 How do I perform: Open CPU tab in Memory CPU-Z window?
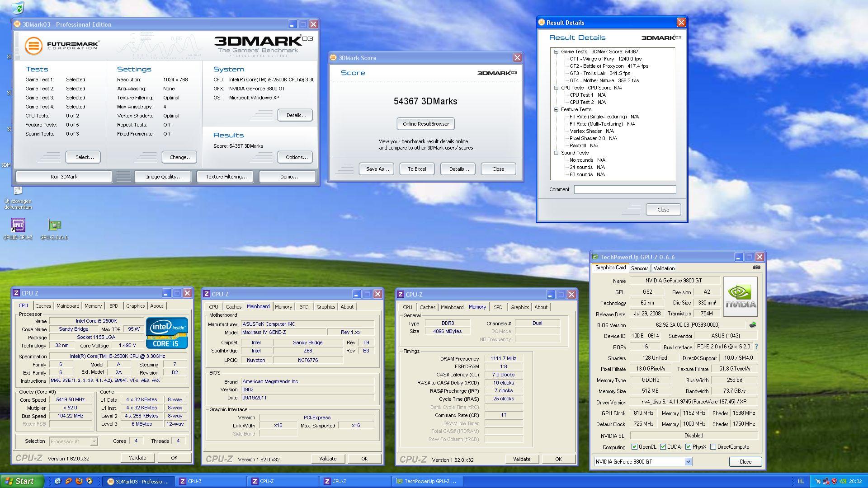(407, 307)
